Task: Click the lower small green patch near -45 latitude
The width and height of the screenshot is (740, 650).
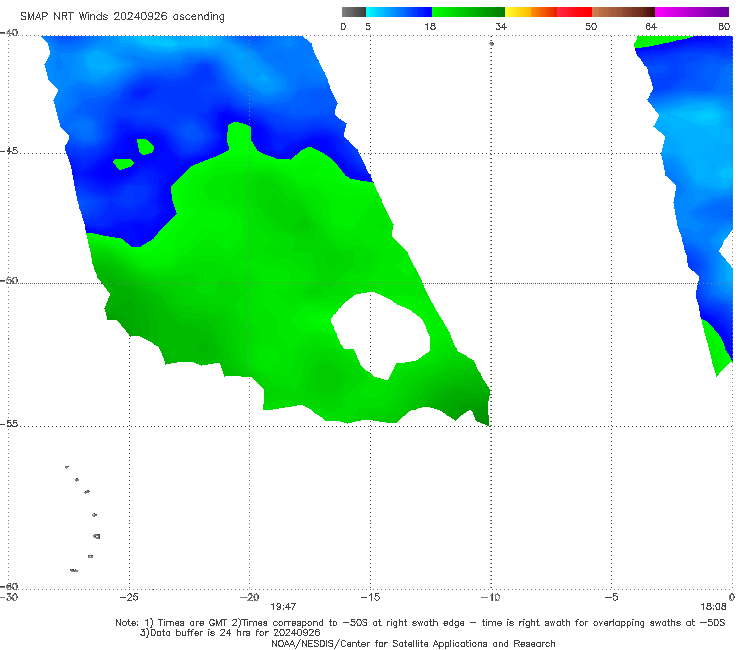Action: (123, 164)
